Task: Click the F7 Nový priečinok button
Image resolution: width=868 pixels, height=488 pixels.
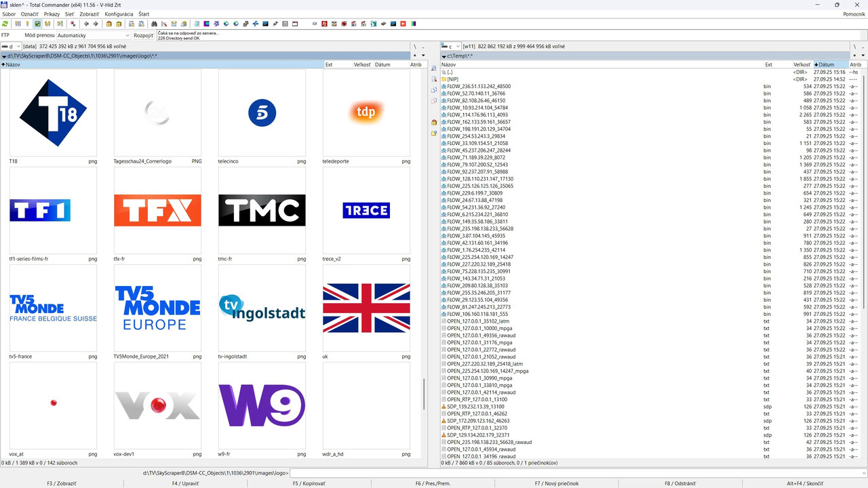Action: pyautogui.click(x=557, y=483)
